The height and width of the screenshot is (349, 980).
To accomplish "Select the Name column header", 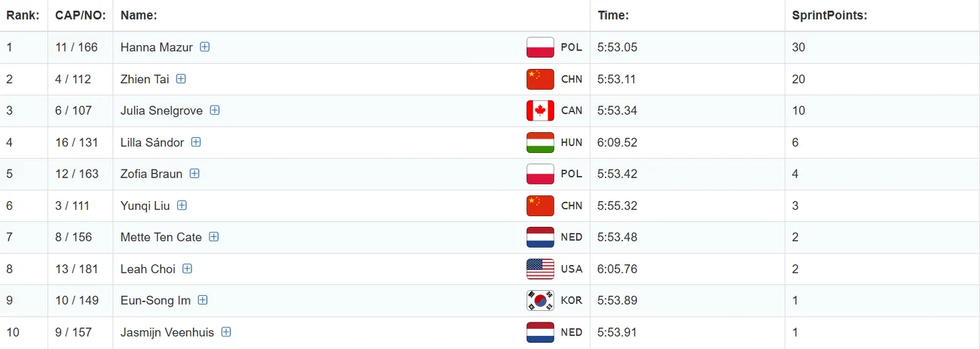I will (138, 15).
